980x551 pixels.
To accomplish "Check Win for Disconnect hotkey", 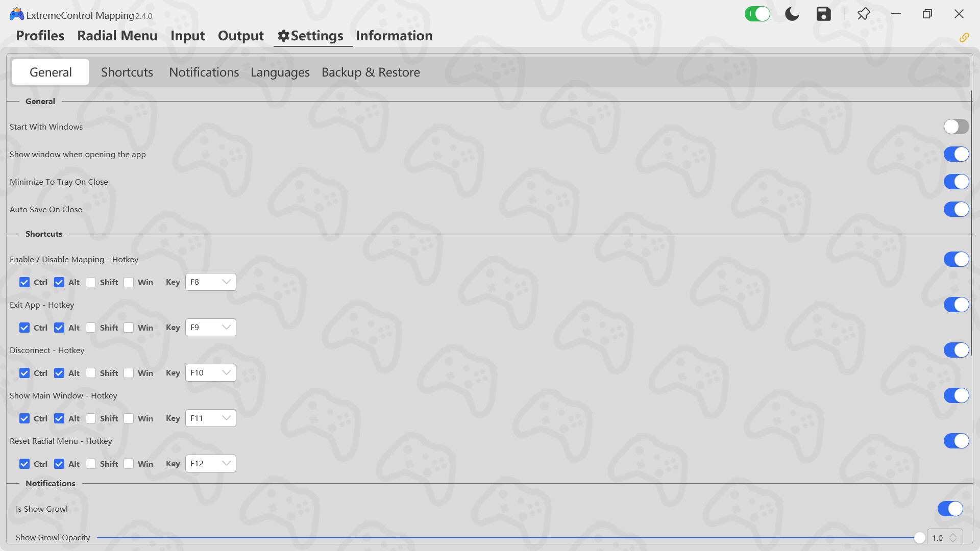I will 129,373.
